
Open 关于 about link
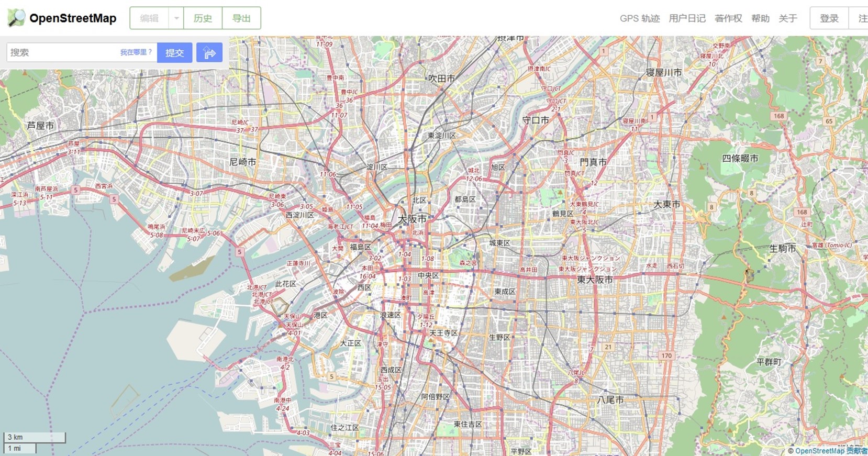[x=788, y=18]
